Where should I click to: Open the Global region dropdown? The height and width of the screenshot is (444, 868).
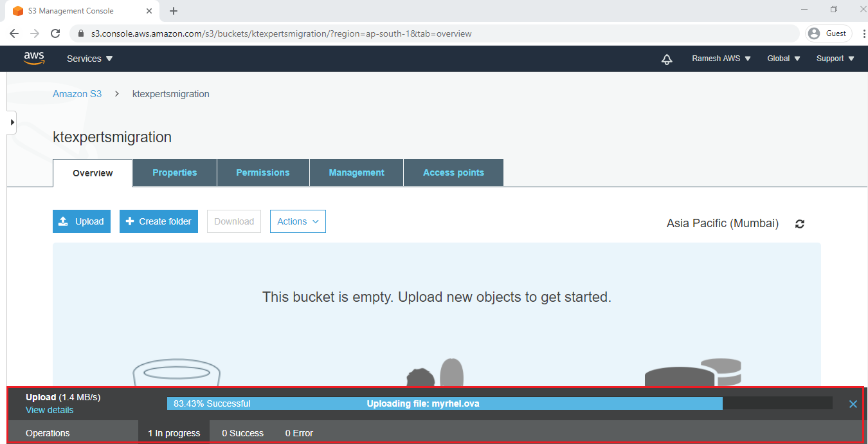coord(784,59)
